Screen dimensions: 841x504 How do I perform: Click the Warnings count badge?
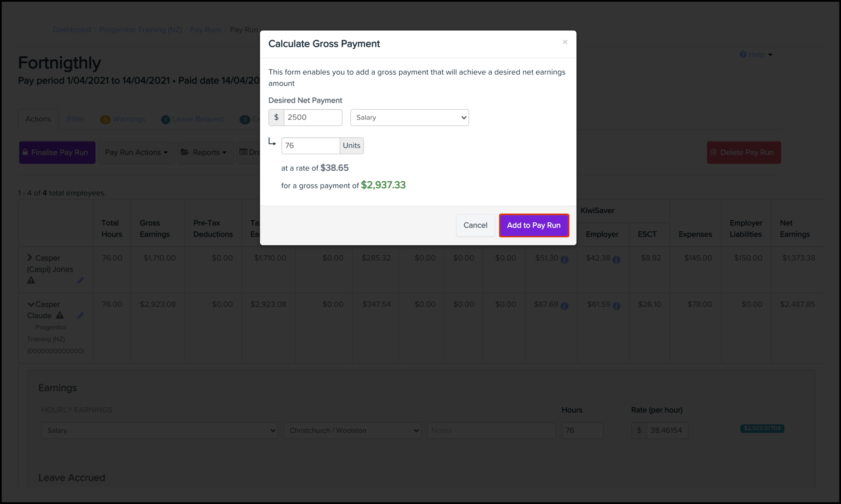(x=105, y=120)
